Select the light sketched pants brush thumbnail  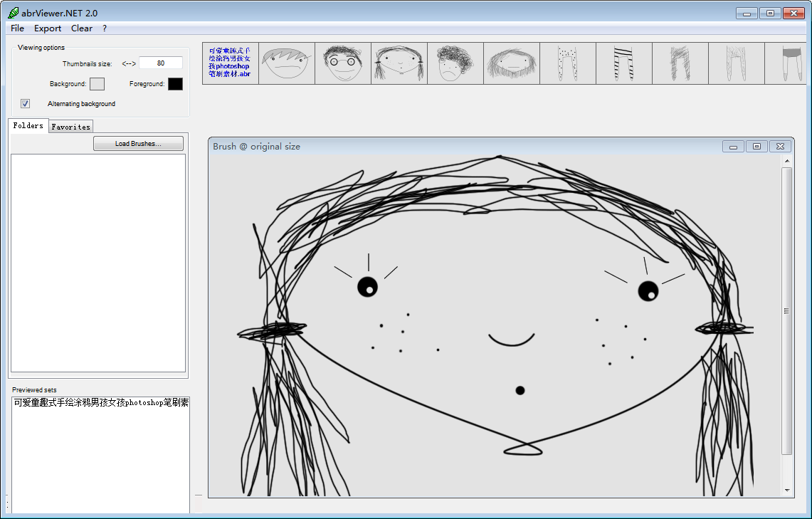click(x=737, y=63)
